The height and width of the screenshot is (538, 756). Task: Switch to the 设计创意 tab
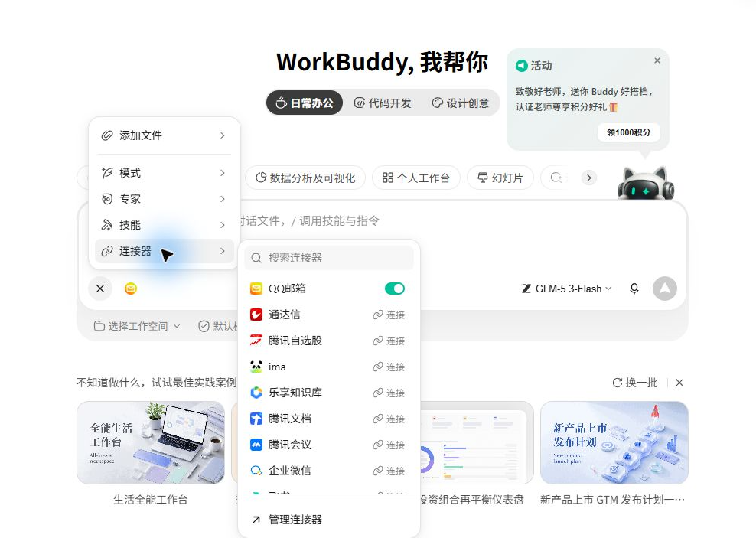click(461, 103)
